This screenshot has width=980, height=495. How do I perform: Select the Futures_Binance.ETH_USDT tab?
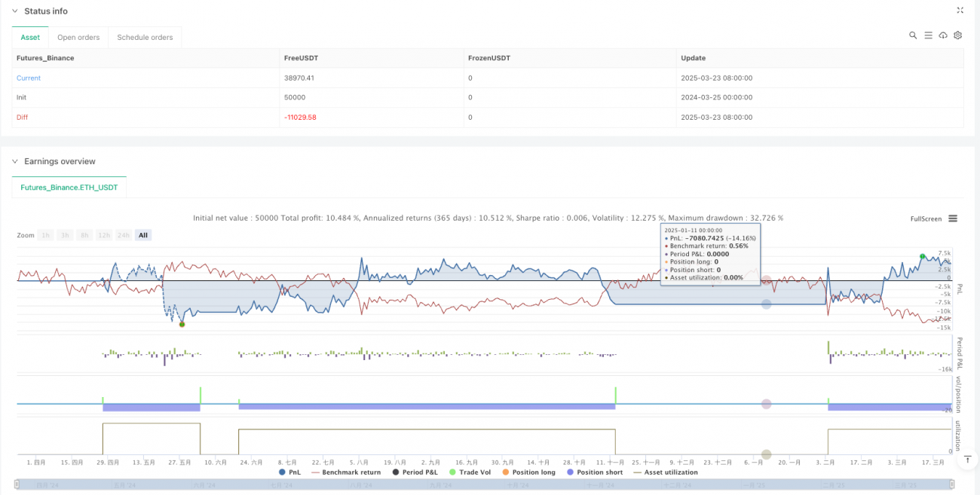point(69,187)
